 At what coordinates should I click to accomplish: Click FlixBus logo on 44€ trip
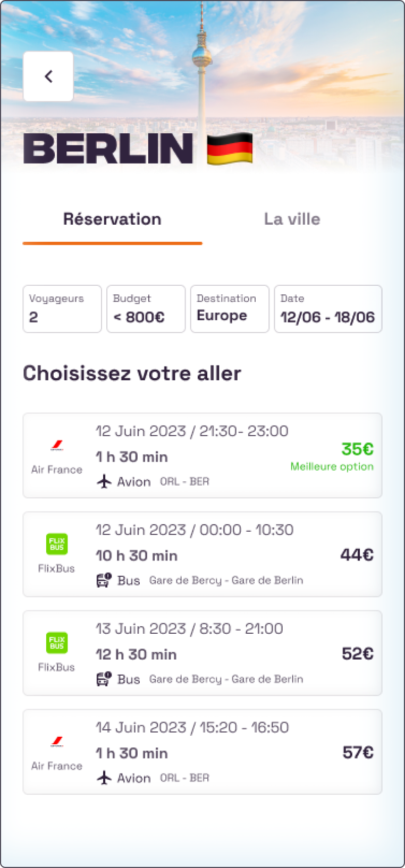tap(57, 544)
